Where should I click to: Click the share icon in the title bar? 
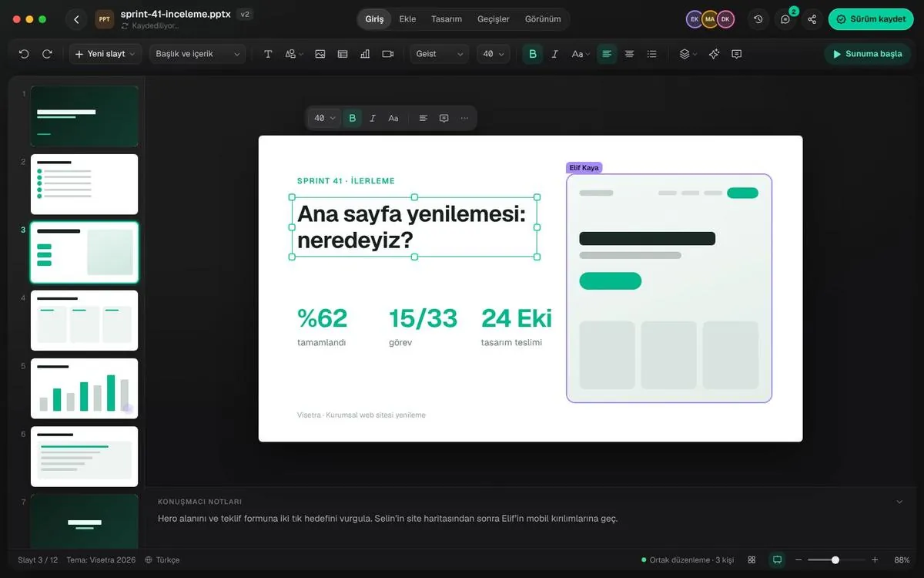click(812, 19)
